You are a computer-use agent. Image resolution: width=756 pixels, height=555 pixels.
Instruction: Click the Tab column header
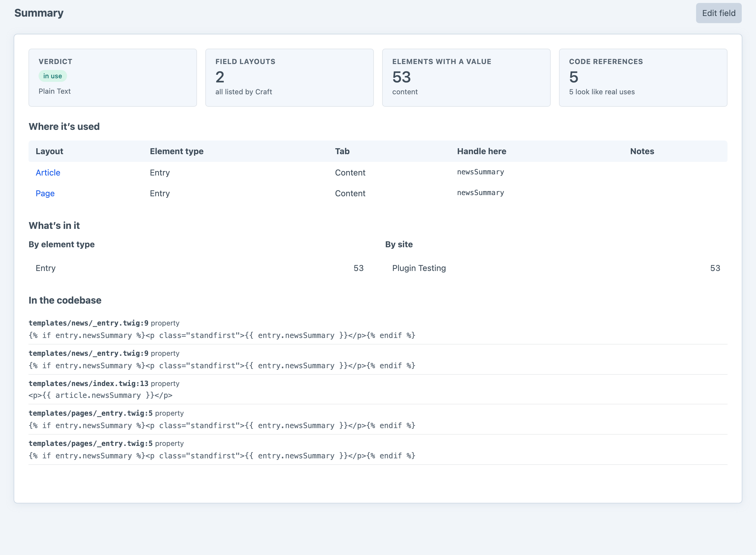pos(342,151)
